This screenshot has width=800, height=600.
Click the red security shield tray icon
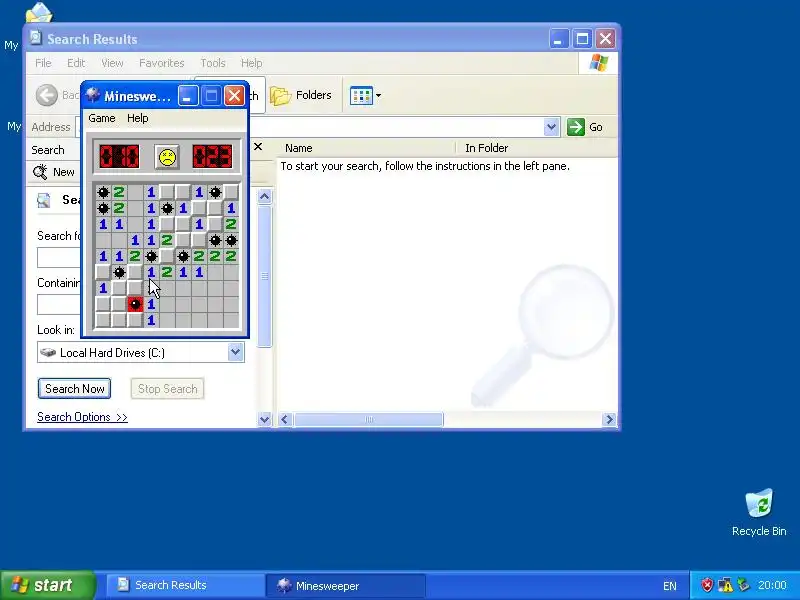tap(707, 585)
